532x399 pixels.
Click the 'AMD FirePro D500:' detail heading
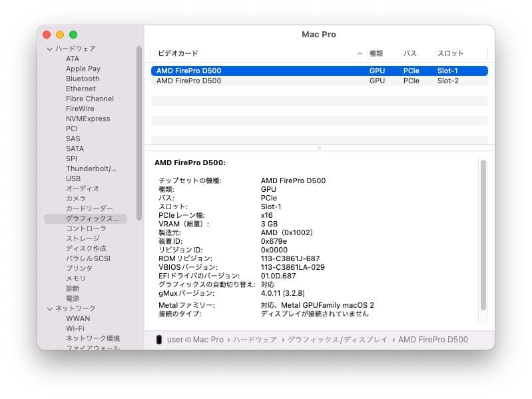click(190, 163)
